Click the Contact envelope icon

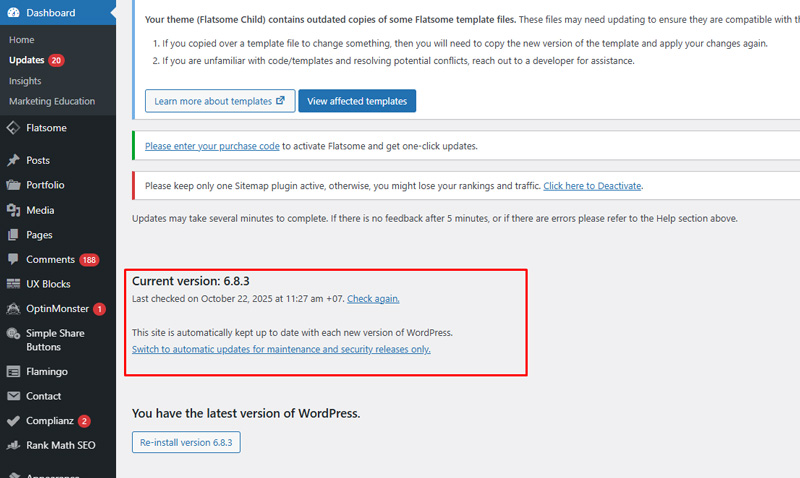(x=13, y=396)
